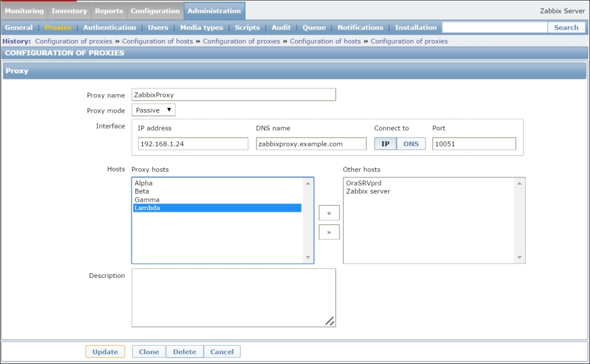Screen dimensions: 590x364
Task: Move selected host left with « button
Action: tap(329, 213)
